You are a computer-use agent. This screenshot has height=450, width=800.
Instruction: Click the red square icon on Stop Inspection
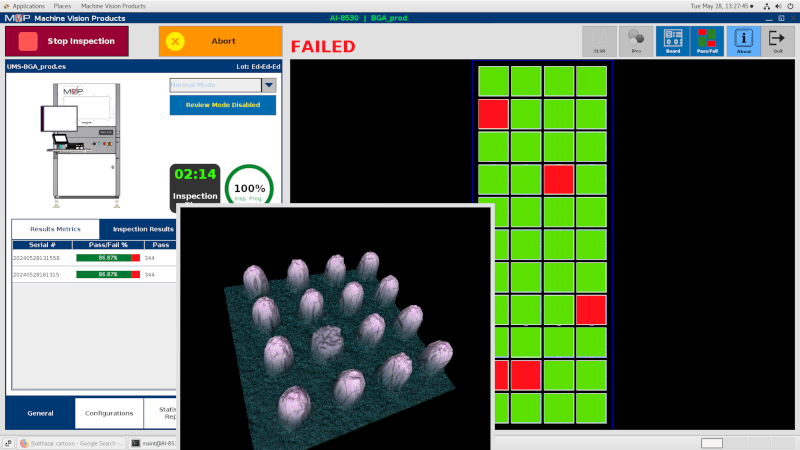coord(28,41)
